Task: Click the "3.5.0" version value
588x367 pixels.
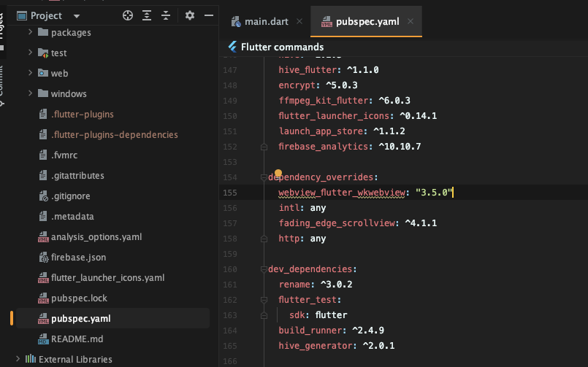Action: tap(433, 193)
